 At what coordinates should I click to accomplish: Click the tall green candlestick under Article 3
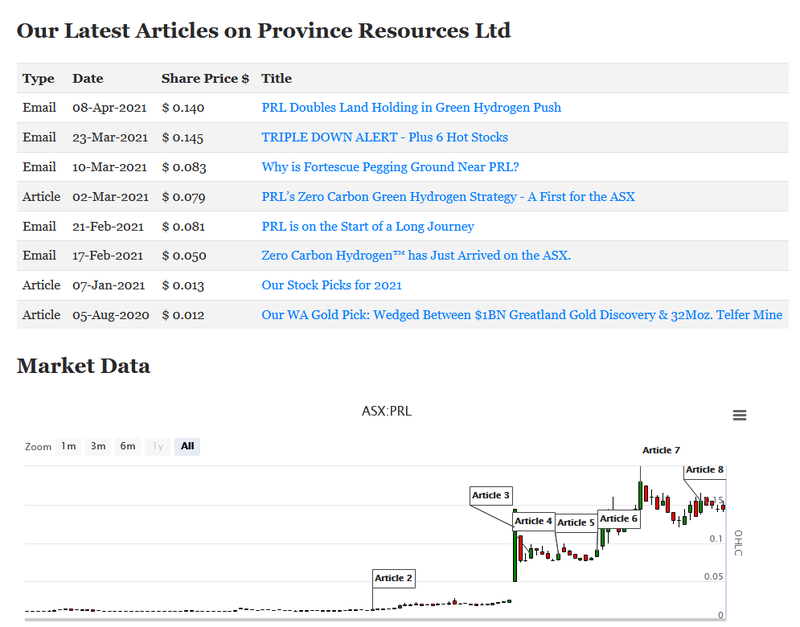(515, 545)
